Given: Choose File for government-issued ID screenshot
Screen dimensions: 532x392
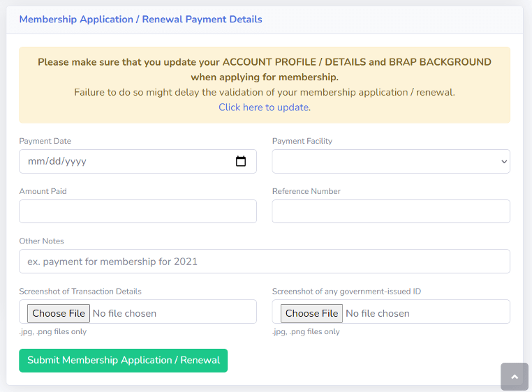Looking at the screenshot, I should 311,313.
